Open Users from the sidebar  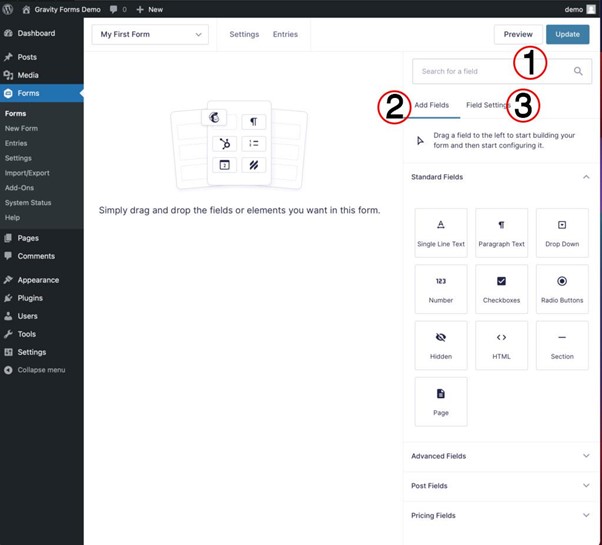point(41,316)
